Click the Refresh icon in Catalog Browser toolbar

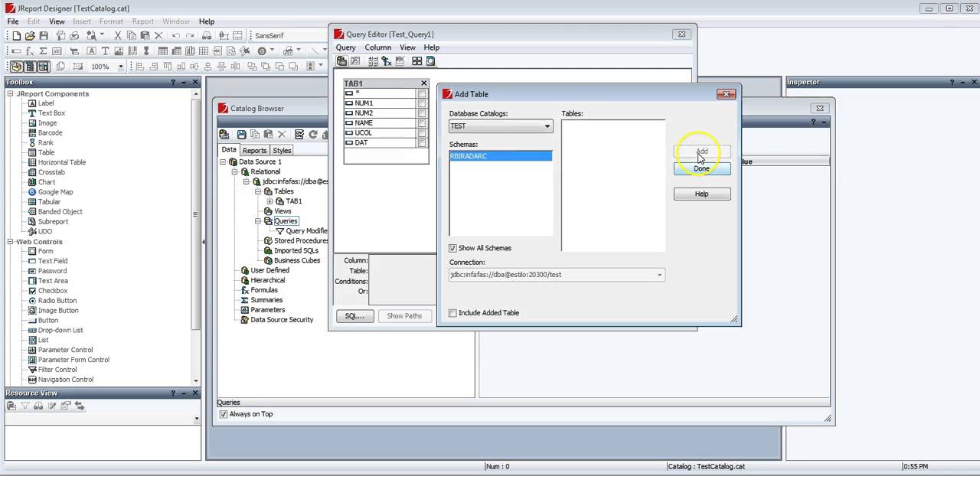point(313,135)
